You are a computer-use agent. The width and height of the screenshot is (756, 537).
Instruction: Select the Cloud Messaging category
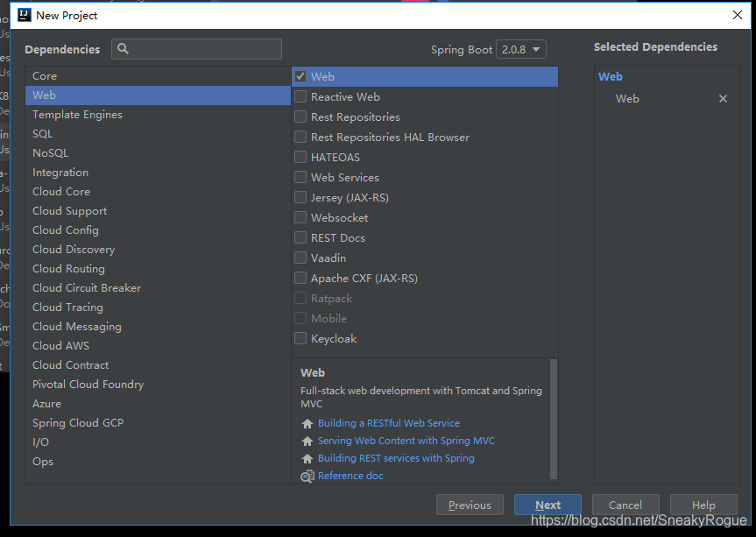tap(158, 327)
